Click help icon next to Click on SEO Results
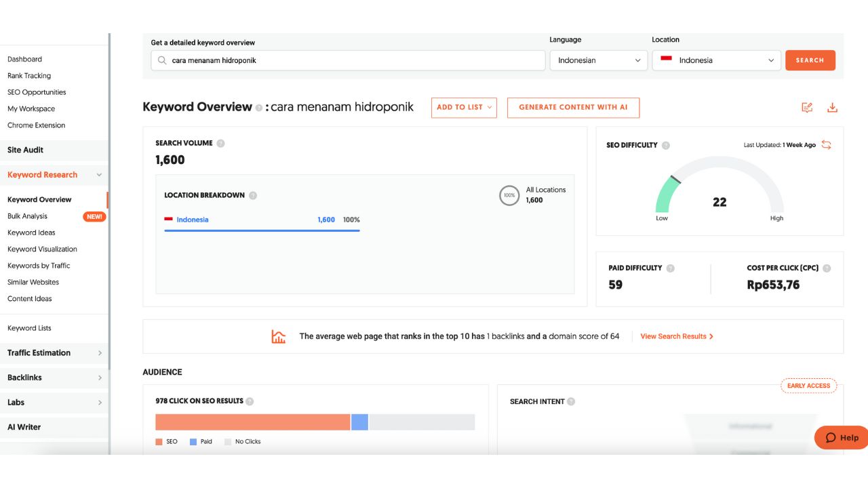The image size is (868, 488). [x=250, y=401]
